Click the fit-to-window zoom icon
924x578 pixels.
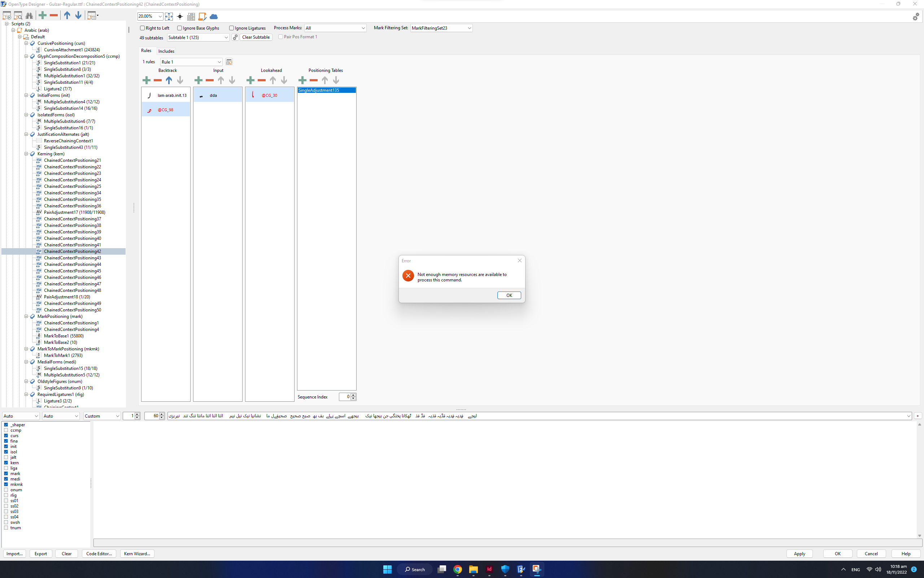pos(169,17)
